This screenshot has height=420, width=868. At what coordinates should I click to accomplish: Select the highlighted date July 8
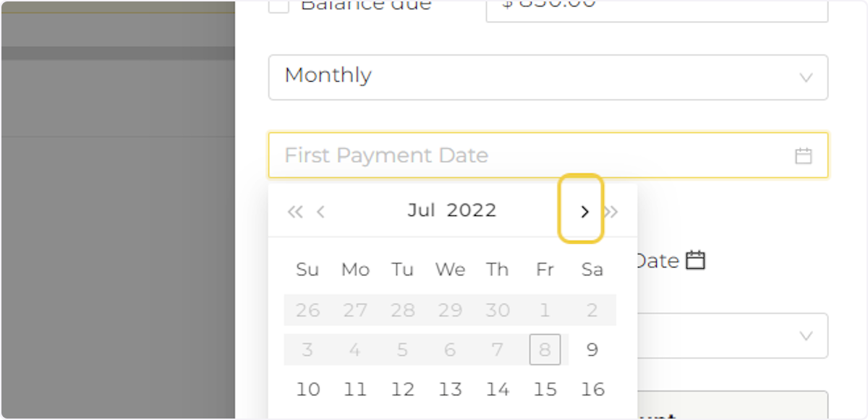(545, 349)
